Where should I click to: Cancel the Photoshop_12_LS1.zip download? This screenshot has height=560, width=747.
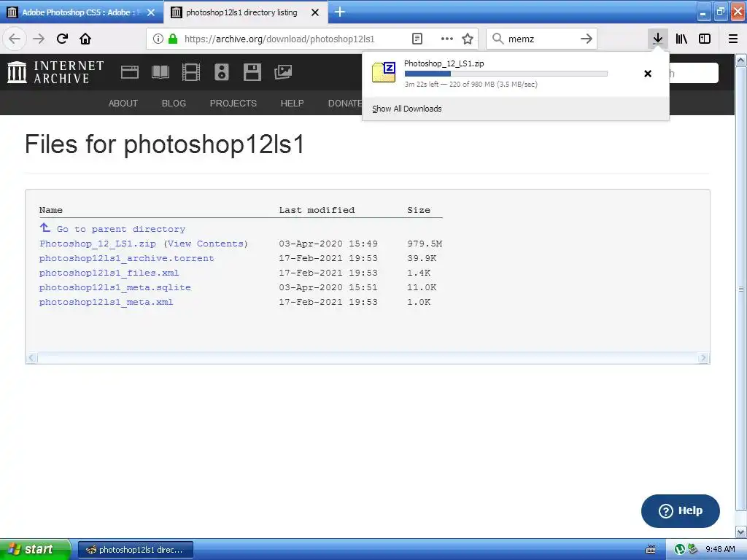pos(648,74)
